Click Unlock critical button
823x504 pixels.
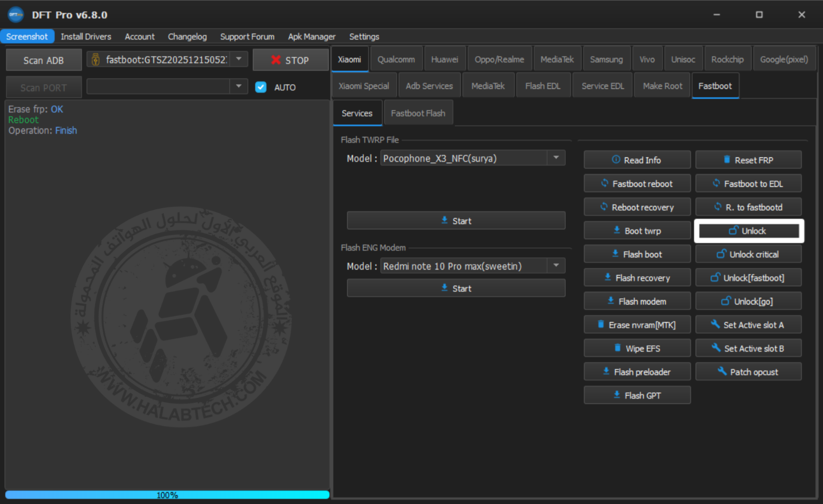coord(748,254)
